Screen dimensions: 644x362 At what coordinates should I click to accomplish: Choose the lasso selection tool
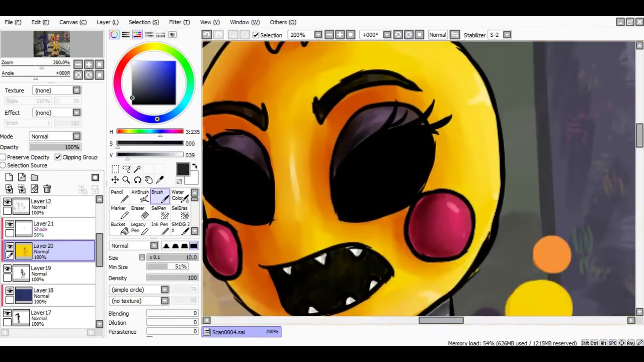coord(126,169)
